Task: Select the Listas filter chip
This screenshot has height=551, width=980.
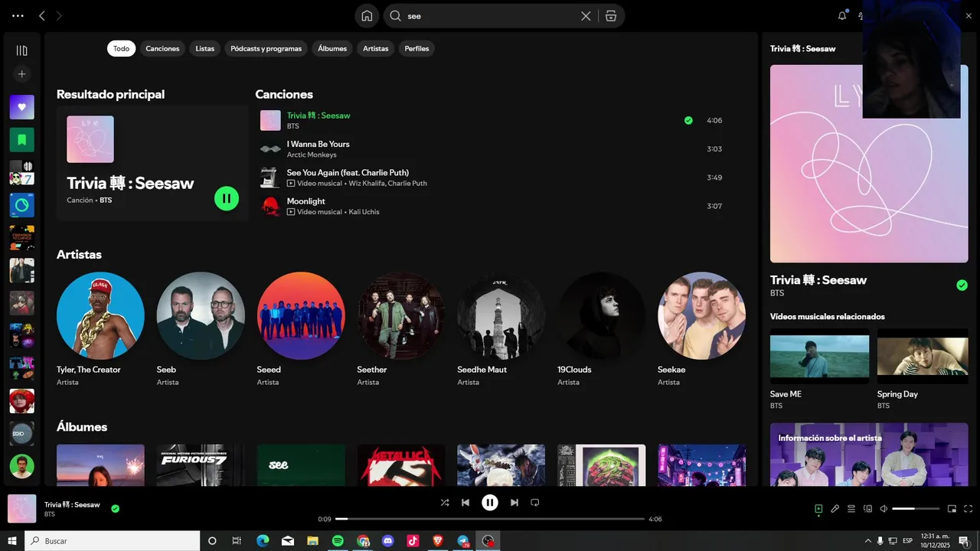Action: [x=204, y=48]
